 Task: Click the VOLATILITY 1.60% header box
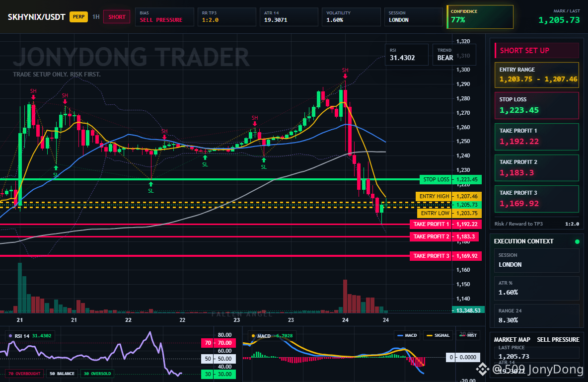click(351, 17)
